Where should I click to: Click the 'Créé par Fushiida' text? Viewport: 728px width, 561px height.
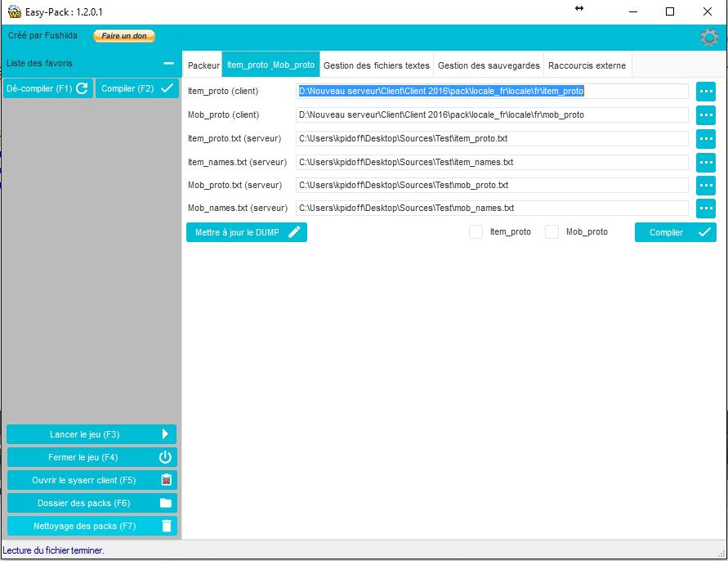click(42, 35)
